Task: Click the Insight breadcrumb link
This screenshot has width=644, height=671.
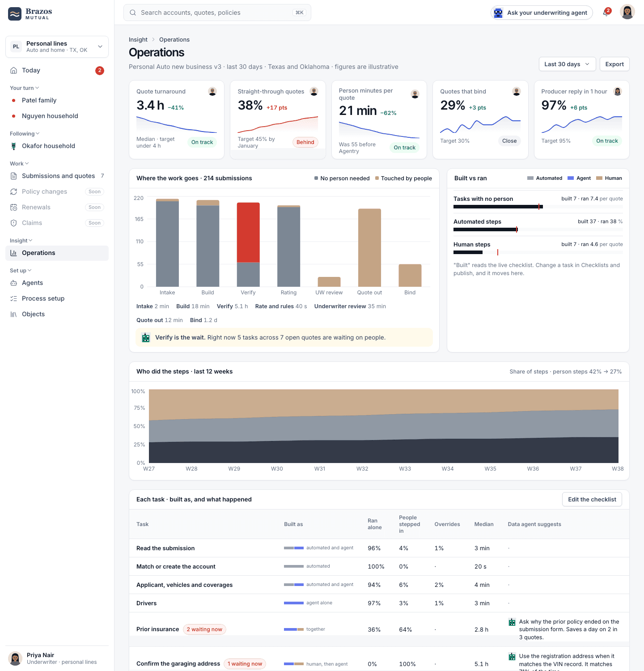Action: coord(138,39)
